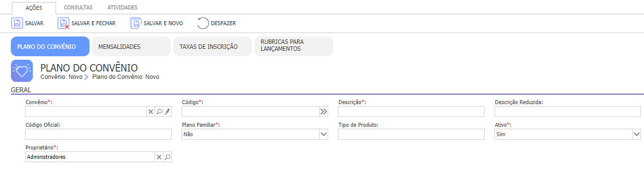Click the Convênio edit pencil icon
This screenshot has height=183, width=644.
(x=167, y=112)
